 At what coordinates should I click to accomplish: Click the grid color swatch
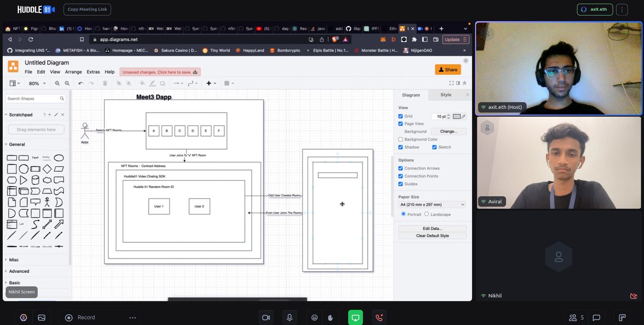[x=457, y=116]
